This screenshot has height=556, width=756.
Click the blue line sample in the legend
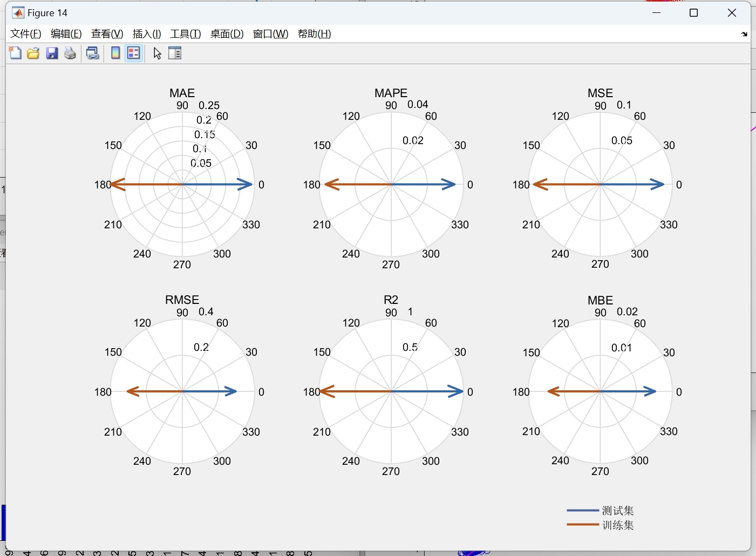583,510
